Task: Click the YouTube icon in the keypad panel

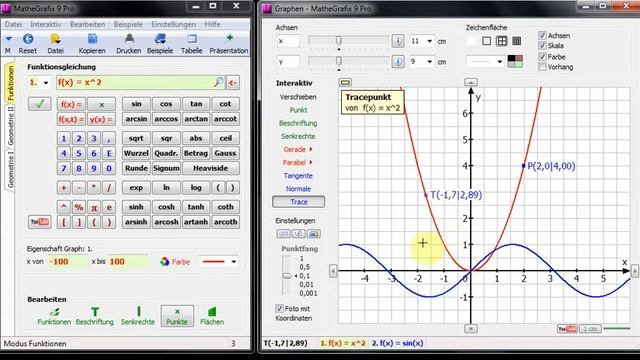Action: coord(40,222)
